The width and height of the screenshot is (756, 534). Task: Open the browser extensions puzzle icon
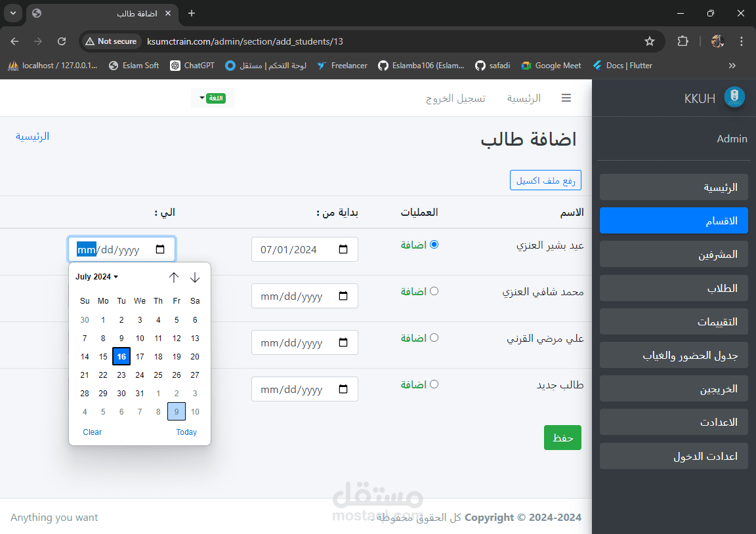click(x=682, y=41)
